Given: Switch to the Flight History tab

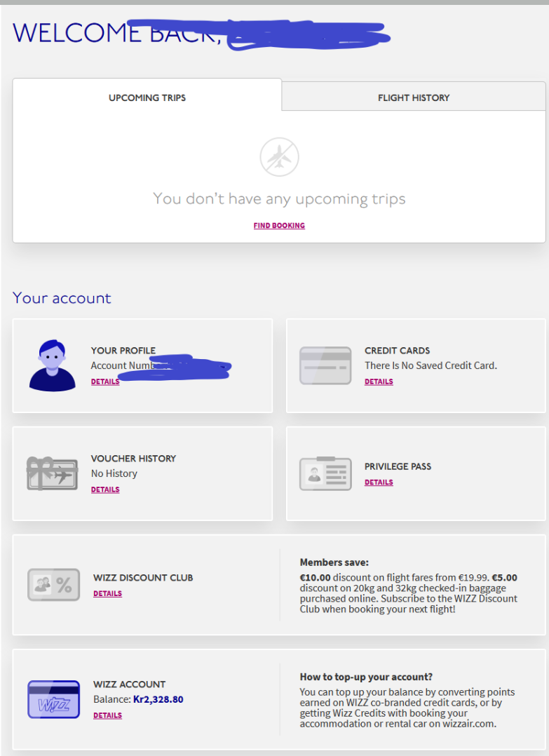Looking at the screenshot, I should (x=414, y=97).
